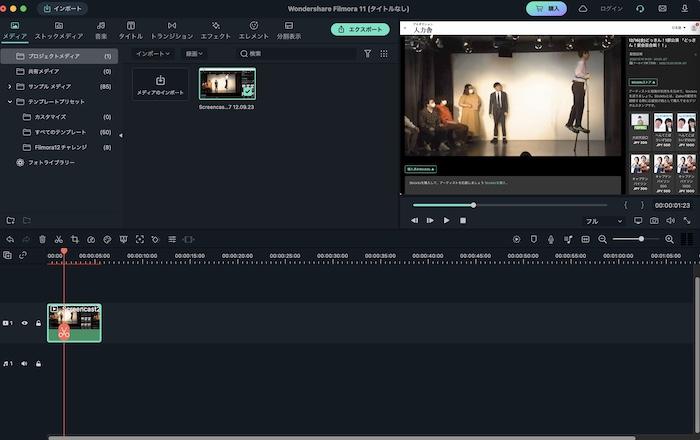Select プロジェクトメディア folder
Viewport: 700px width, 440px height.
pyautogui.click(x=59, y=56)
